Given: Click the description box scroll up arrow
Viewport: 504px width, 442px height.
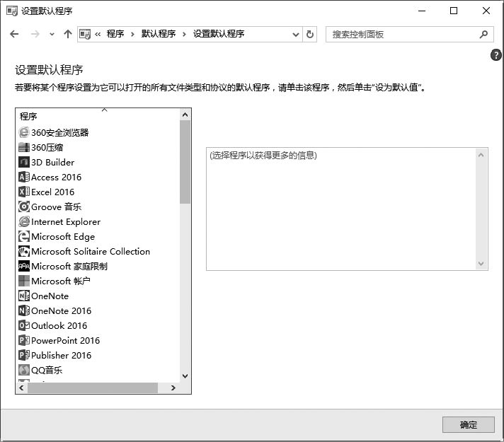Looking at the screenshot, I should coord(481,155).
